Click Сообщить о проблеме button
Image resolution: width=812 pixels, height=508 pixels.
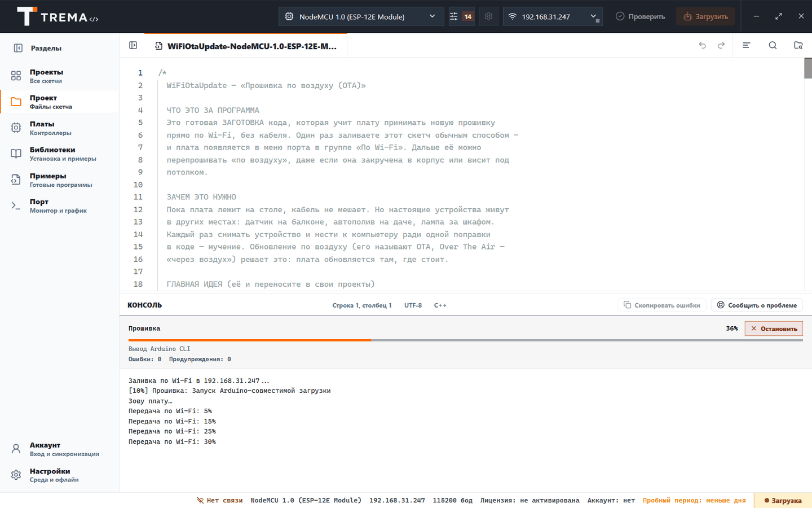(x=757, y=305)
